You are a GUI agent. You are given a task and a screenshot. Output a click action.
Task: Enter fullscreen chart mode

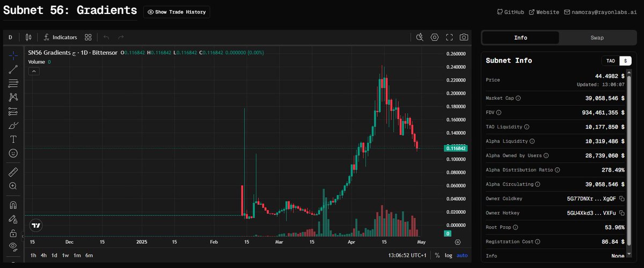[x=449, y=38]
